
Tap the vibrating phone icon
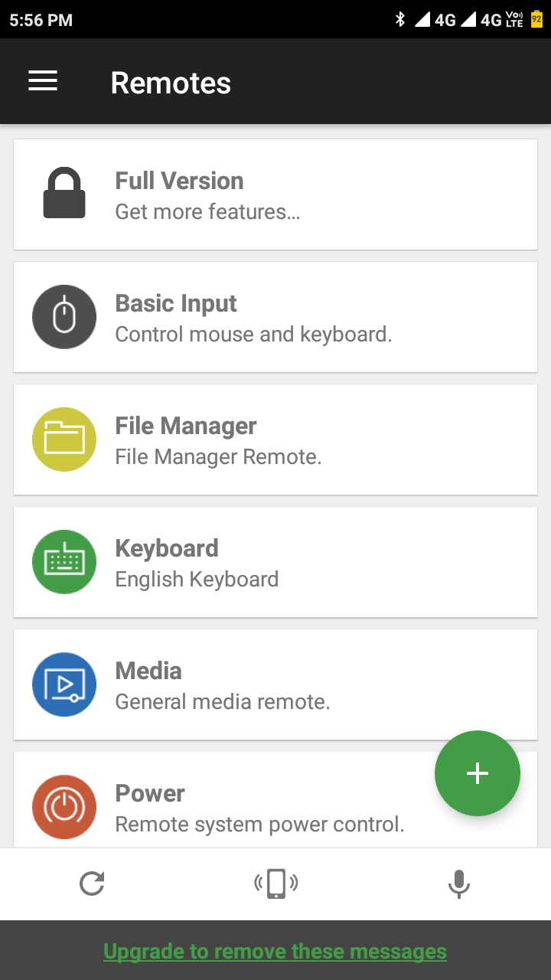275,884
